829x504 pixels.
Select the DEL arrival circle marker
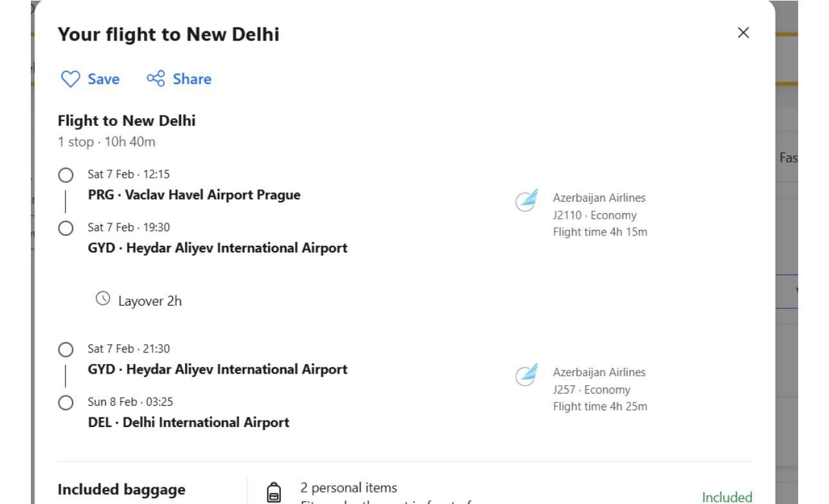[65, 403]
